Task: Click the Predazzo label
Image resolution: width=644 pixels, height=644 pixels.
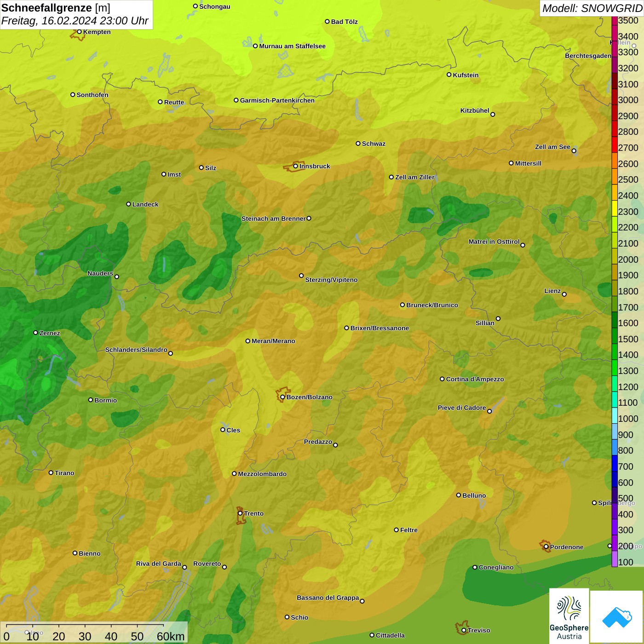Action: [x=318, y=442]
